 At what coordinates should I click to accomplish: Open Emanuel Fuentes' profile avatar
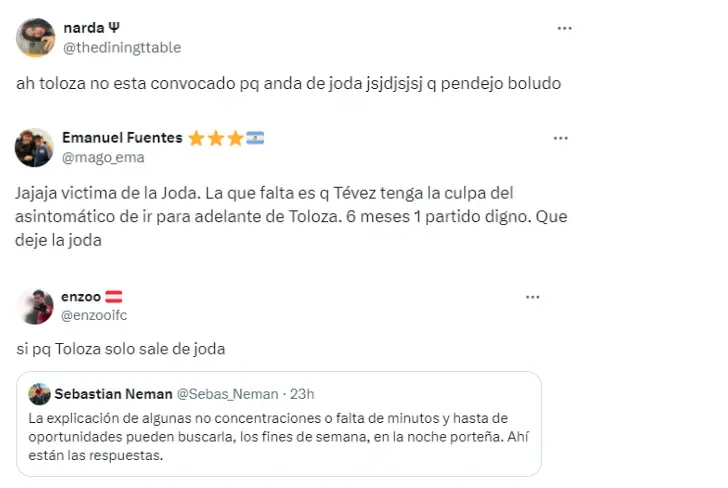[x=34, y=148]
